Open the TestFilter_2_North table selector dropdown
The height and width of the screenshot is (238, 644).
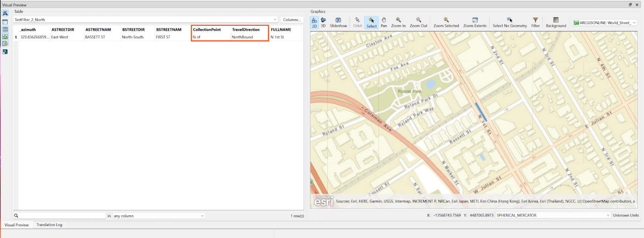[x=146, y=20]
